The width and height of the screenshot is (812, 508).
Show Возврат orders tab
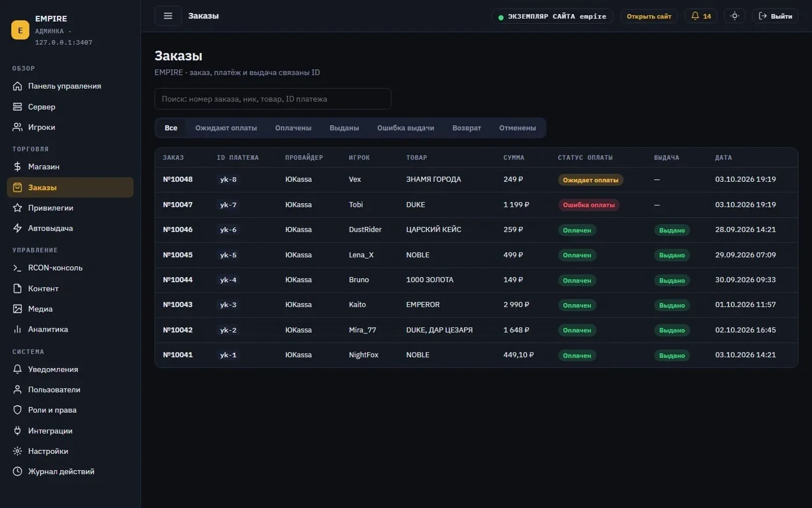point(466,128)
